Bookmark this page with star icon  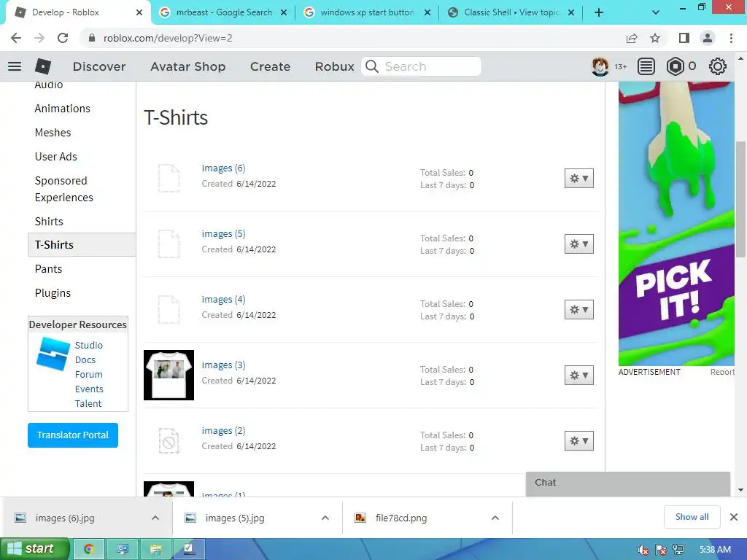coord(655,38)
